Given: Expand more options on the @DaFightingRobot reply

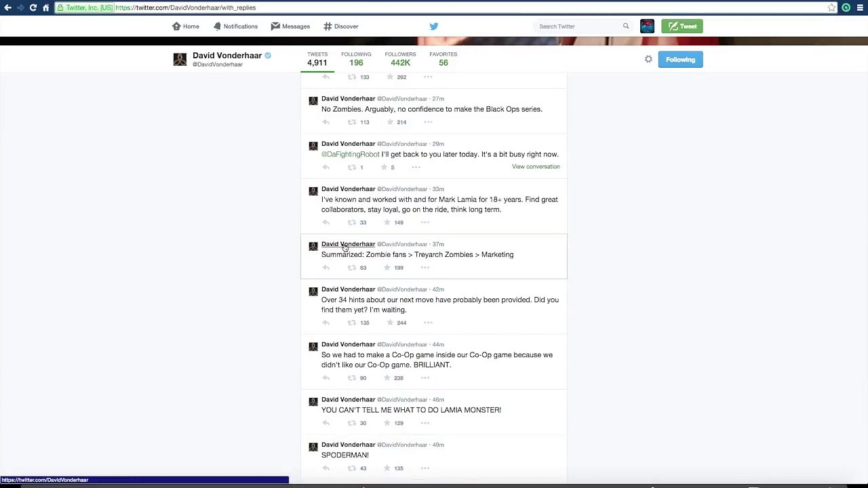Looking at the screenshot, I should (x=416, y=167).
